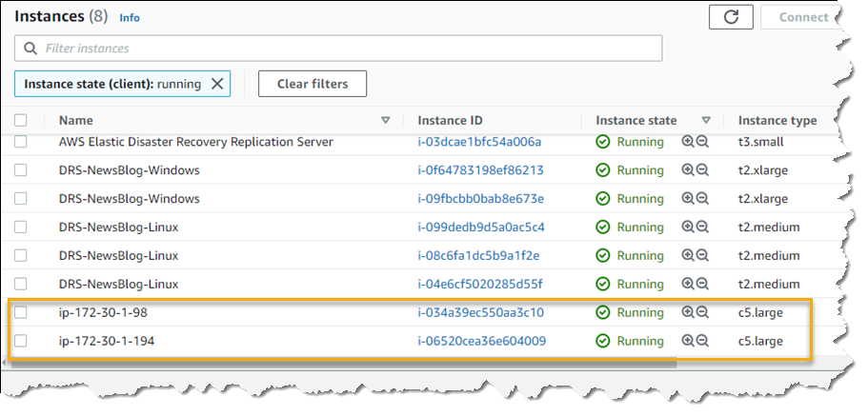Zoom in icon on i-04e6cf5020285d55f row
The width and height of the screenshot is (868, 416).
[x=688, y=284]
